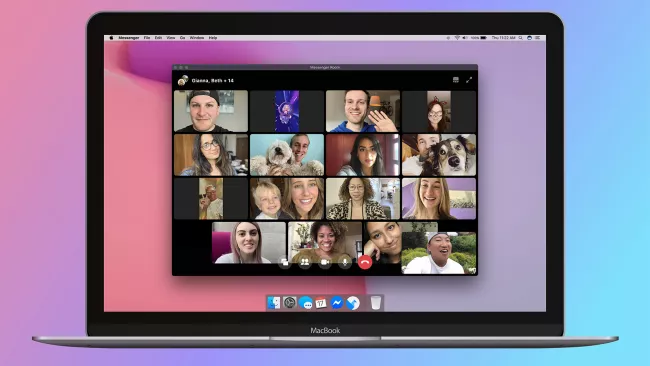End the call with the red hang-up button
The height and width of the screenshot is (366, 650).
[365, 262]
